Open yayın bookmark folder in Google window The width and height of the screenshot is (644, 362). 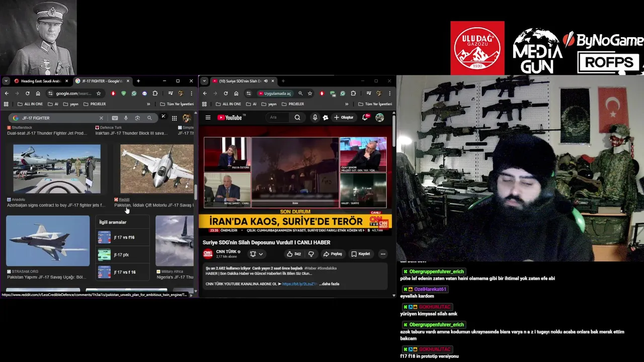pos(71,104)
